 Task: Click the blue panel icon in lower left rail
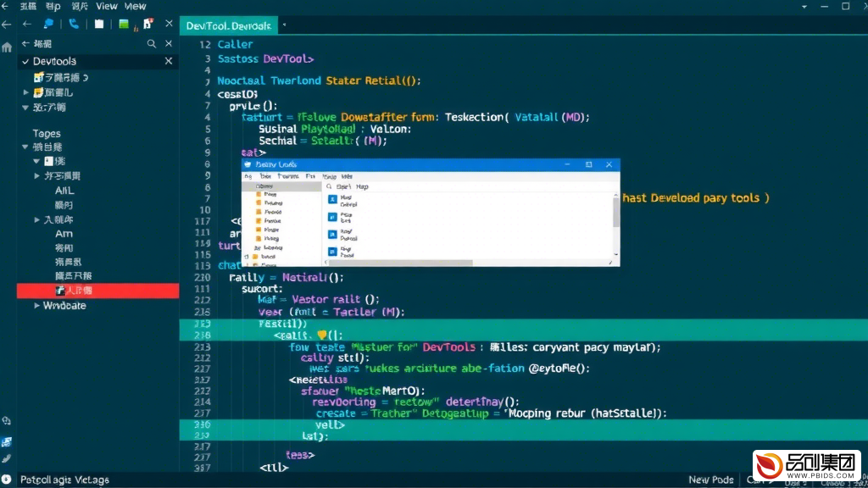[7, 441]
